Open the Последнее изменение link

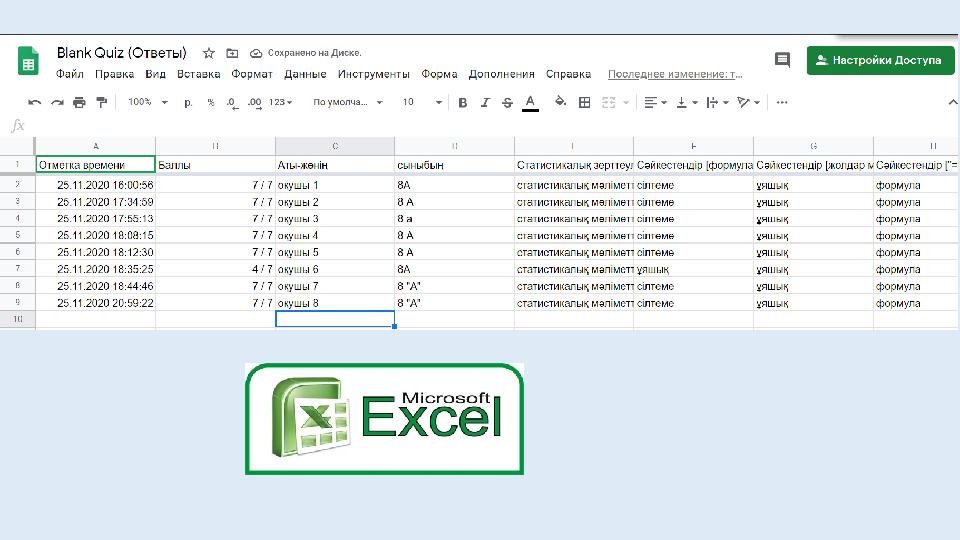pyautogui.click(x=675, y=74)
